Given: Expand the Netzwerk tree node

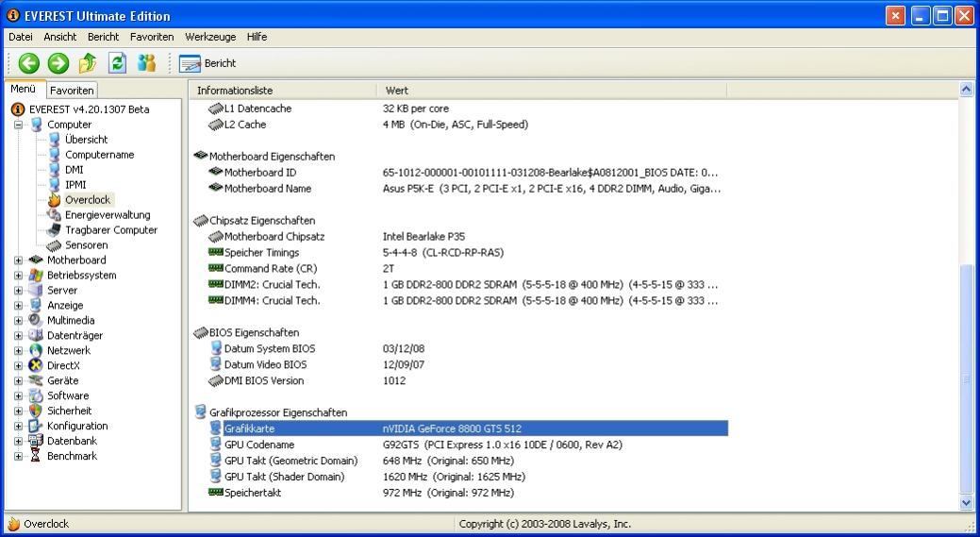Looking at the screenshot, I should (18, 350).
